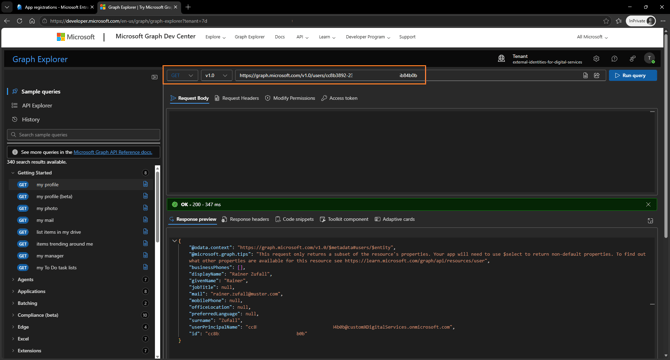Open the InPrivate profile indicator
The image size is (670, 360).
(x=641, y=21)
